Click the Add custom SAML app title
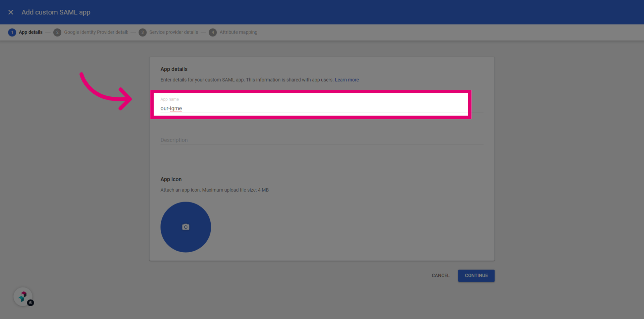 tap(56, 12)
